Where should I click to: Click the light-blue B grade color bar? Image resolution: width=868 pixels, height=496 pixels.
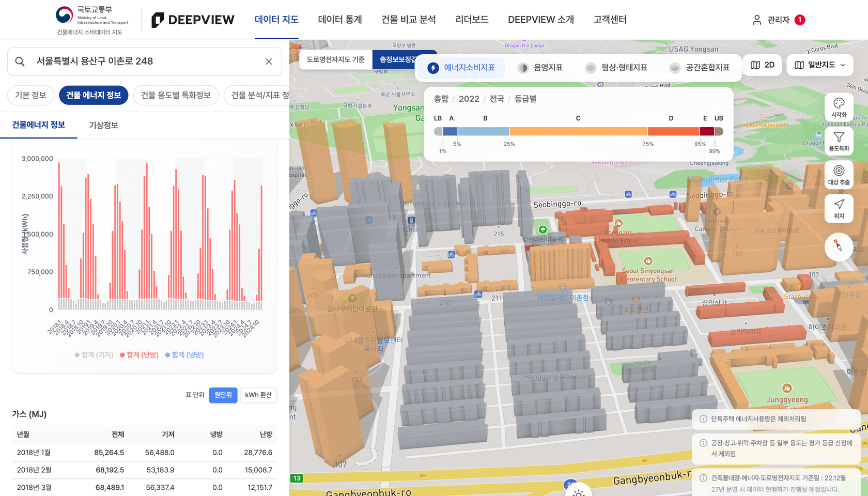click(x=484, y=131)
